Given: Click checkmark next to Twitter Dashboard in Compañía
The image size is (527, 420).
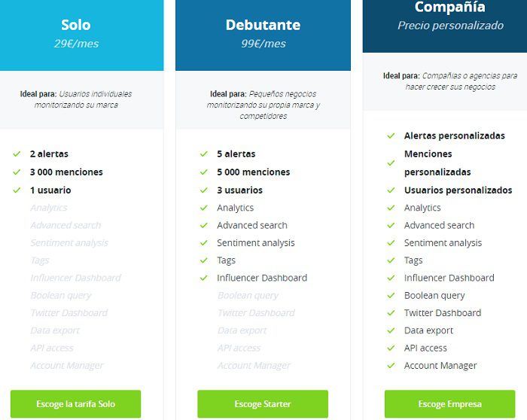Looking at the screenshot, I should coord(391,313).
